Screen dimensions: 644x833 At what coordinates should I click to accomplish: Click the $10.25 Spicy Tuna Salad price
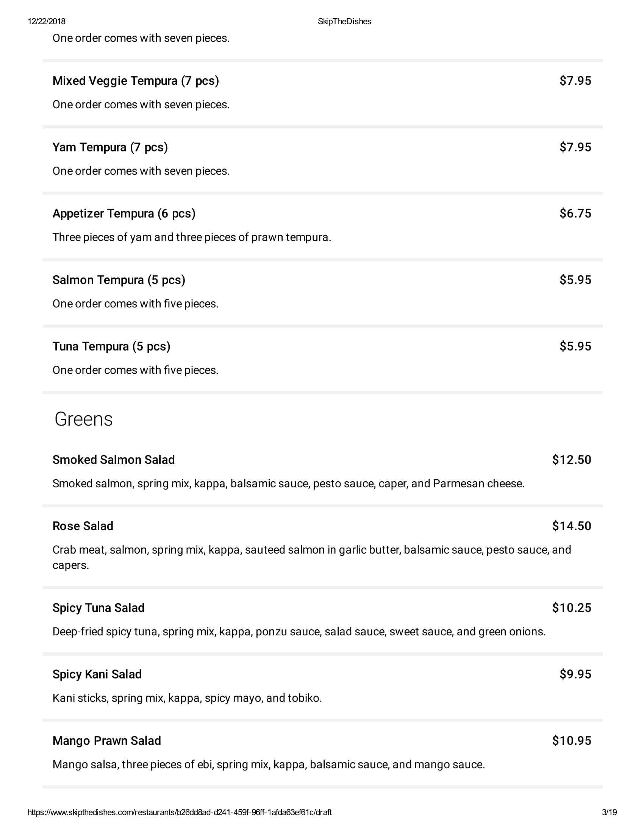571,608
